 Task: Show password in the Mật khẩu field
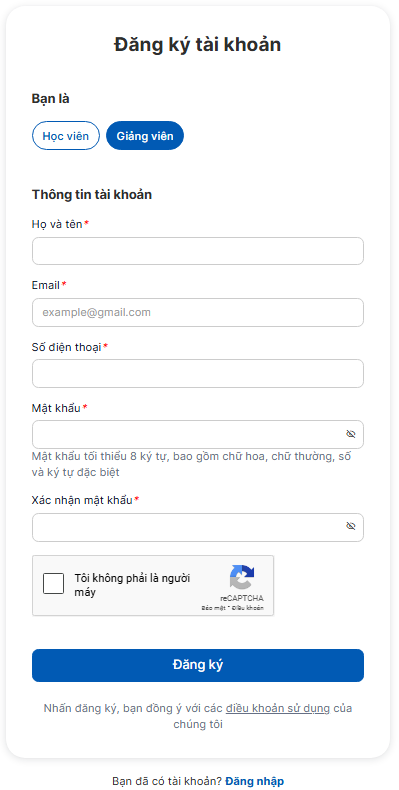click(x=351, y=434)
